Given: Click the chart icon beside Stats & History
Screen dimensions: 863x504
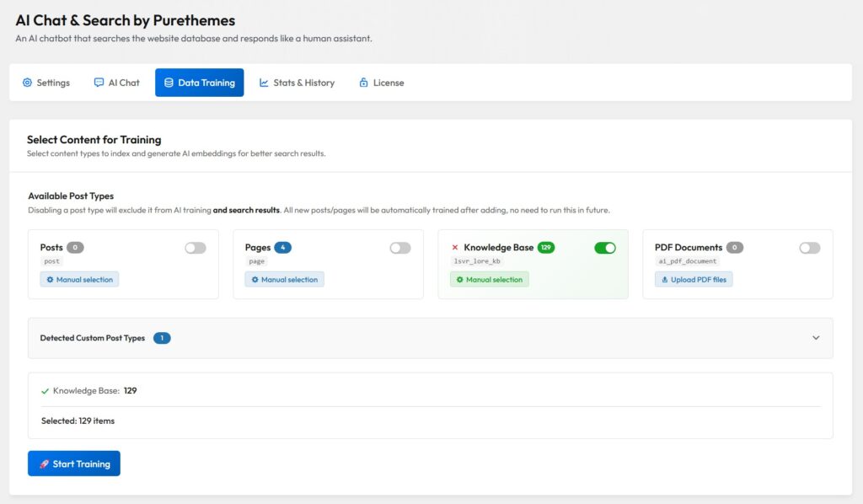Looking at the screenshot, I should (264, 83).
